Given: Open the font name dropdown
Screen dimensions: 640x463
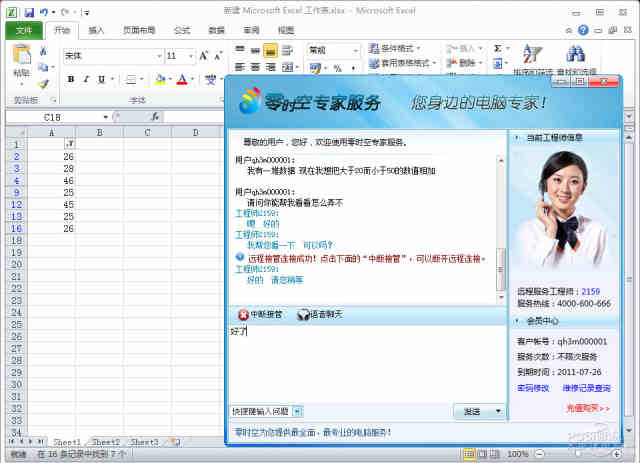Looking at the screenshot, I should [x=159, y=56].
